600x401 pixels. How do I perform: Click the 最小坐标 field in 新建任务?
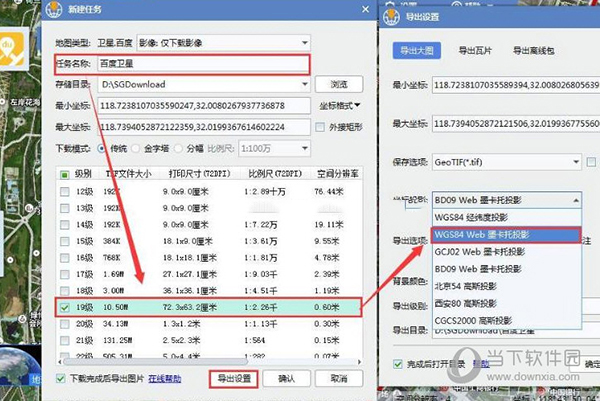pyautogui.click(x=204, y=106)
